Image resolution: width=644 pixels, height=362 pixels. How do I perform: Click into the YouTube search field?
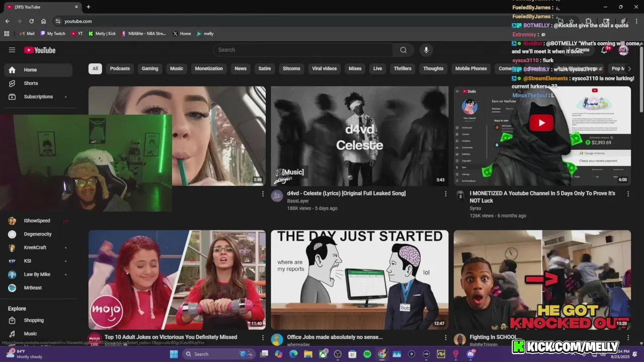point(303,50)
